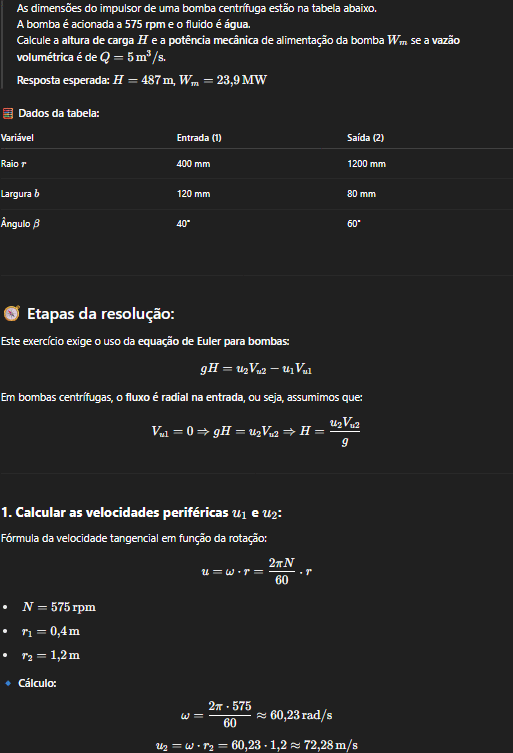513x753 pixels.
Task: Click the 60° outlet angle cell
Action: click(x=354, y=224)
